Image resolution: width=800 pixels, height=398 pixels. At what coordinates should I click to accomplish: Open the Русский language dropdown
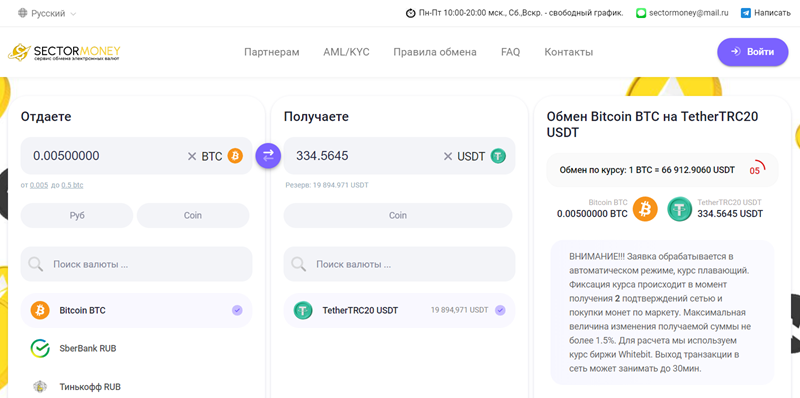coord(47,13)
